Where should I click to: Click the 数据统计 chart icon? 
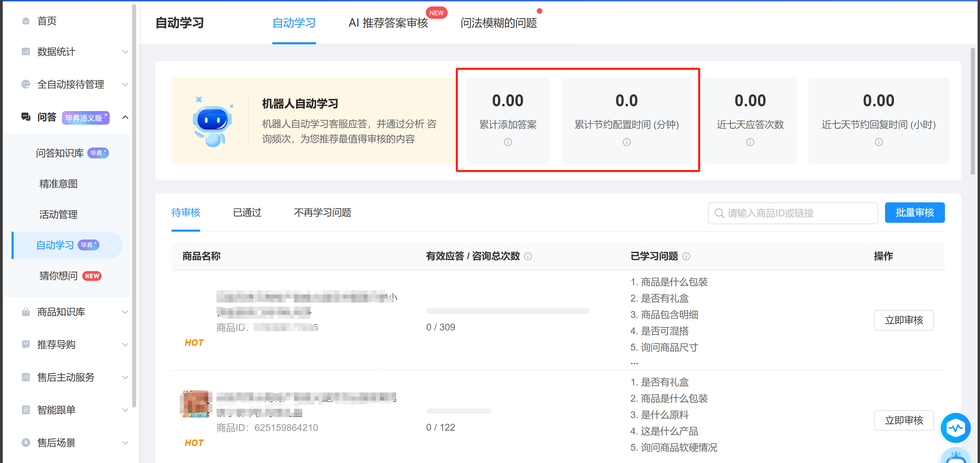point(26,51)
